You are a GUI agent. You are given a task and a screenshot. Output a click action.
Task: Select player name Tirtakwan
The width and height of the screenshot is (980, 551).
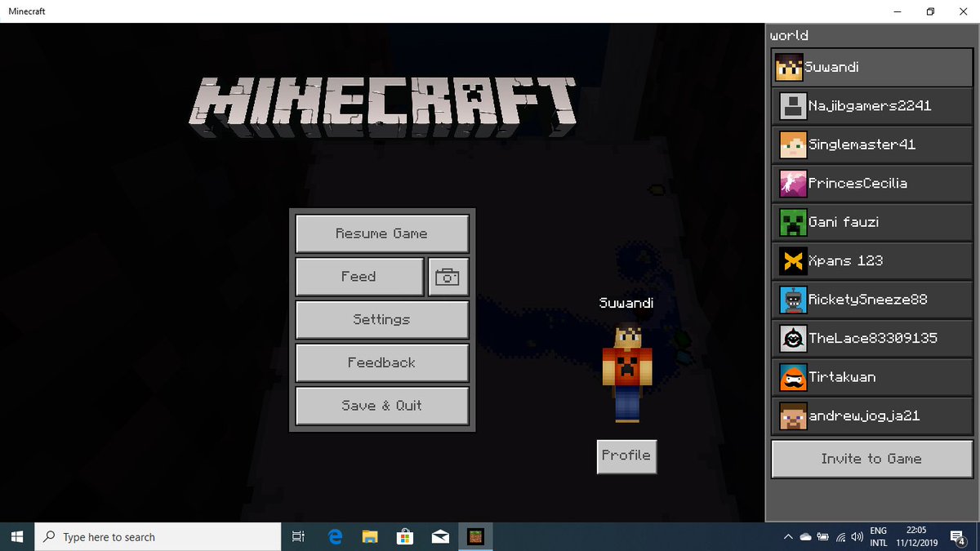(x=841, y=377)
